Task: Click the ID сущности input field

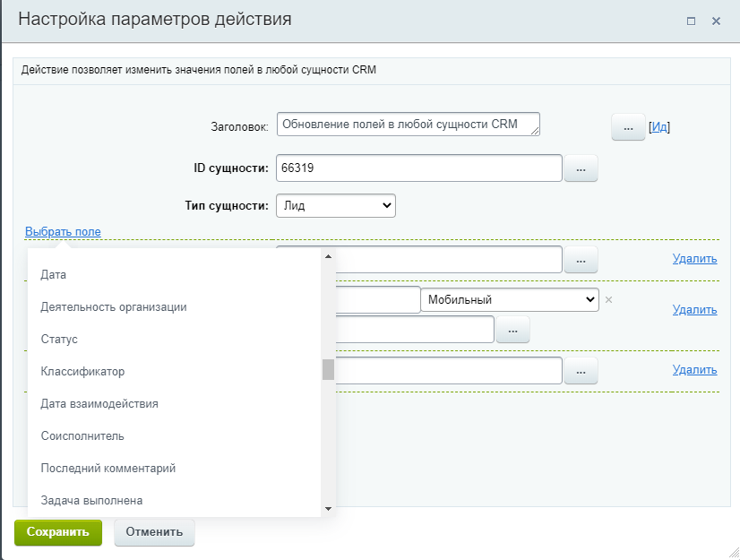Action: (x=418, y=168)
